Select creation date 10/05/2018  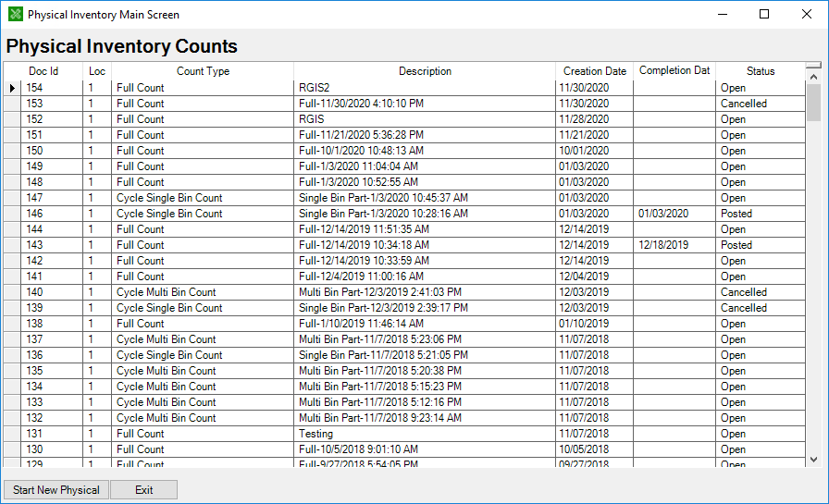(x=594, y=449)
